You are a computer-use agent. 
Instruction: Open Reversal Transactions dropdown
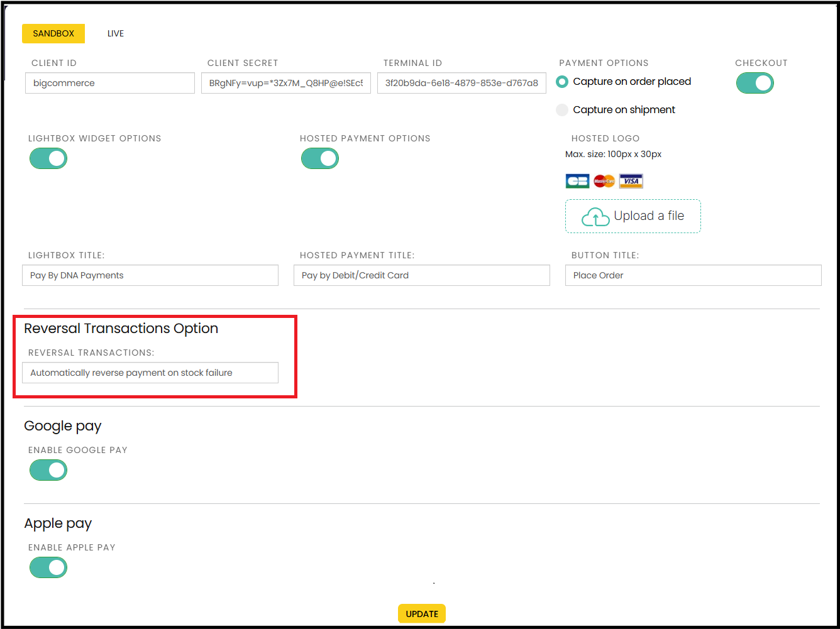(150, 373)
